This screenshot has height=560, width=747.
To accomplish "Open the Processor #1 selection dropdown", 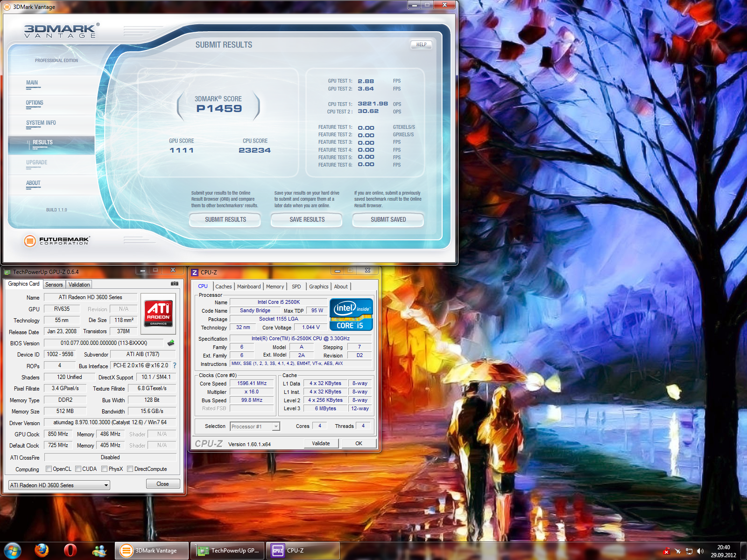I will click(x=255, y=427).
